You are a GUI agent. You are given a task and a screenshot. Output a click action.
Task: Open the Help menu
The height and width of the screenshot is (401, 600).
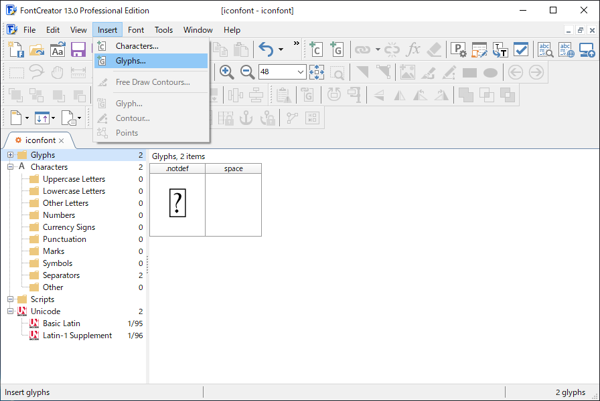pos(232,30)
